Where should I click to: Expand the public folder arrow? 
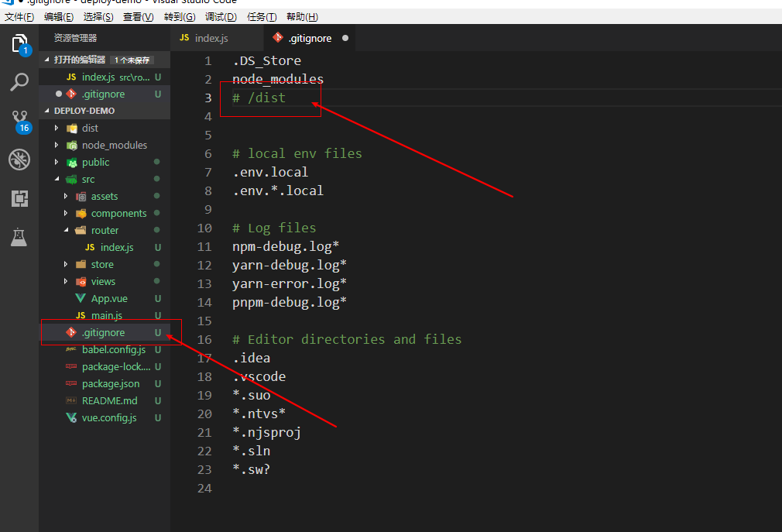pyautogui.click(x=57, y=162)
